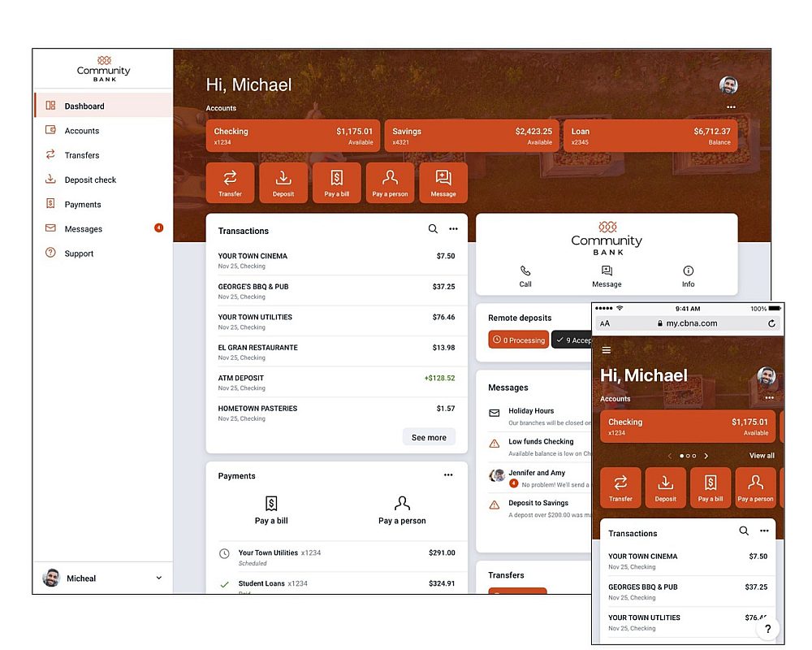812x650 pixels.
Task: Open Pay a person quick action
Action: [x=390, y=182]
